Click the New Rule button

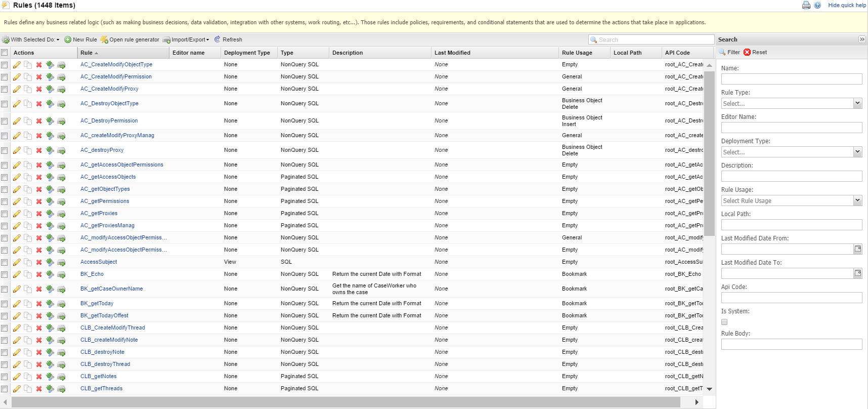point(80,39)
